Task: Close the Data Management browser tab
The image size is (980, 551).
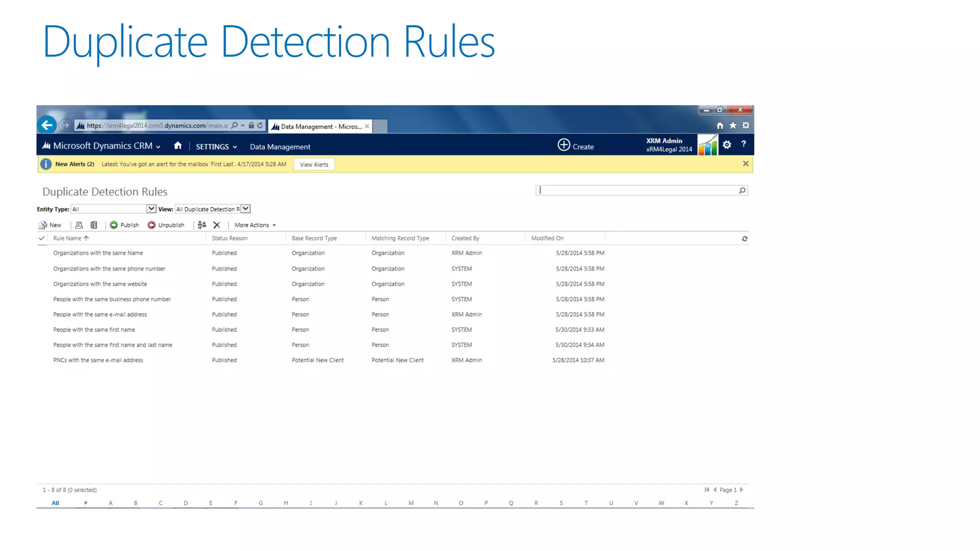Action: pyautogui.click(x=367, y=126)
